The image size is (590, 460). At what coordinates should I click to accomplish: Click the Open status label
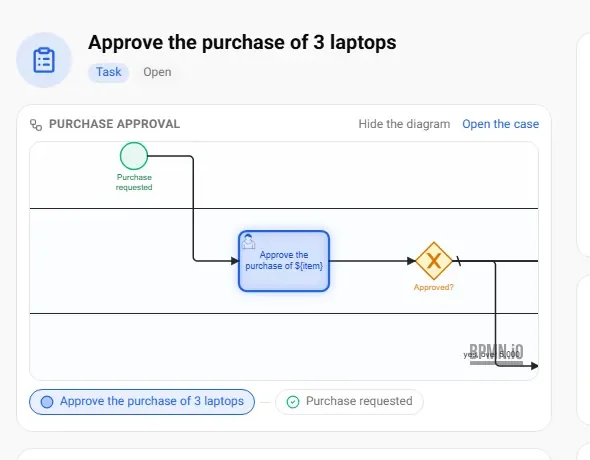point(157,72)
